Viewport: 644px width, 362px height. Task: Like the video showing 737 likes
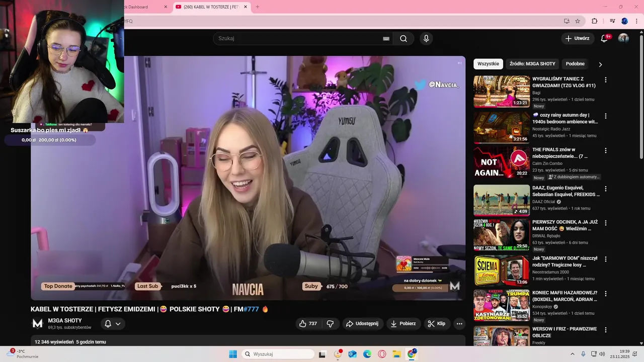308,324
